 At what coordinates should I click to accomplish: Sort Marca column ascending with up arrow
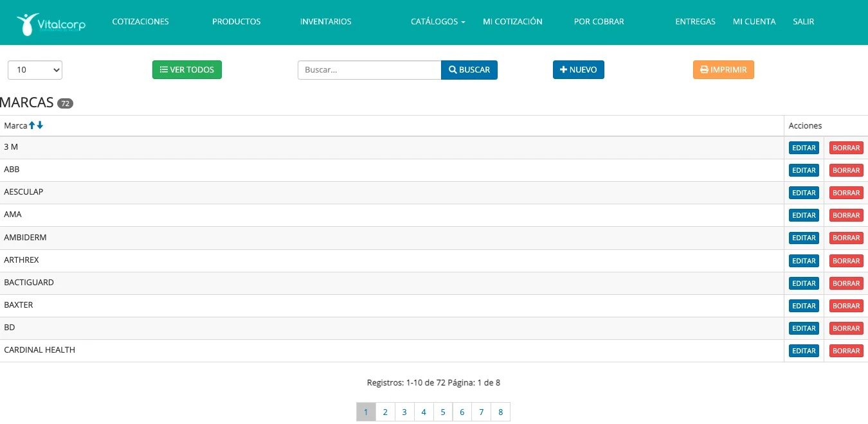32,125
